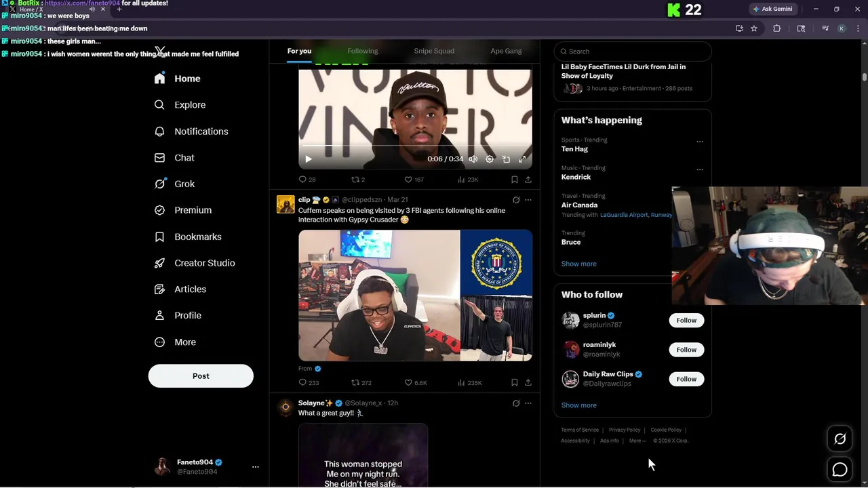Open Profile in the sidebar
Image resolution: width=868 pixels, height=488 pixels.
point(178,315)
